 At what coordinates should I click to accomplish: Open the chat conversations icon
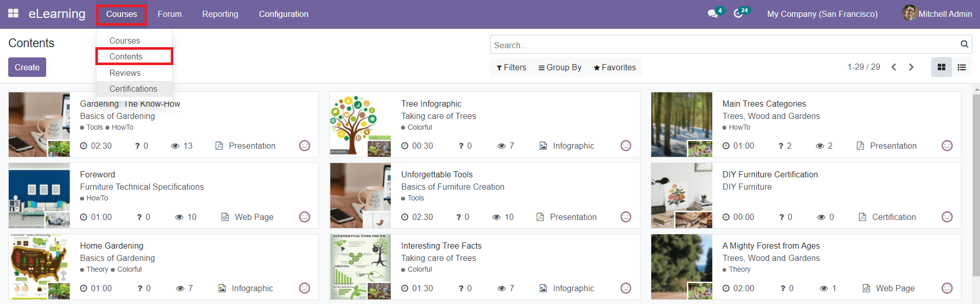pyautogui.click(x=713, y=14)
